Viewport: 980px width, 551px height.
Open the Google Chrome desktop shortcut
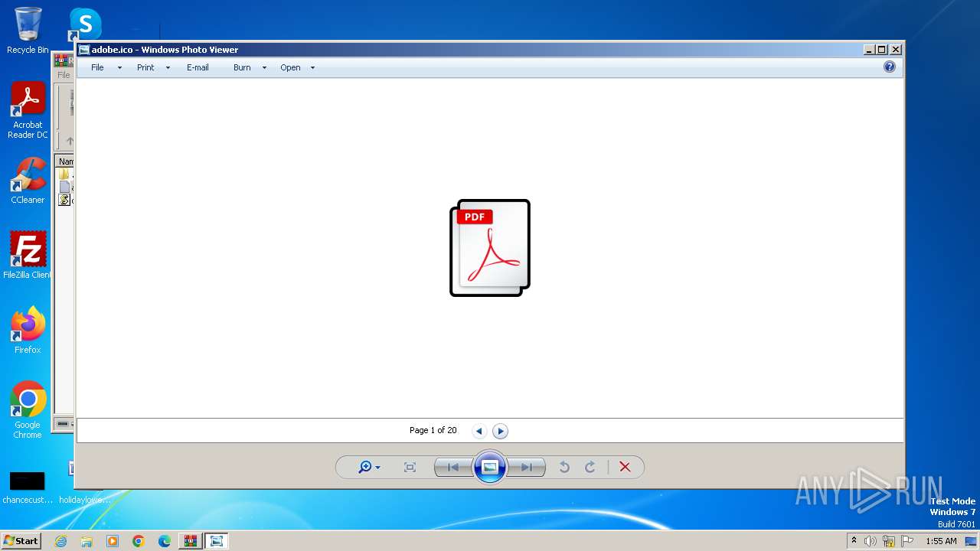tap(28, 410)
